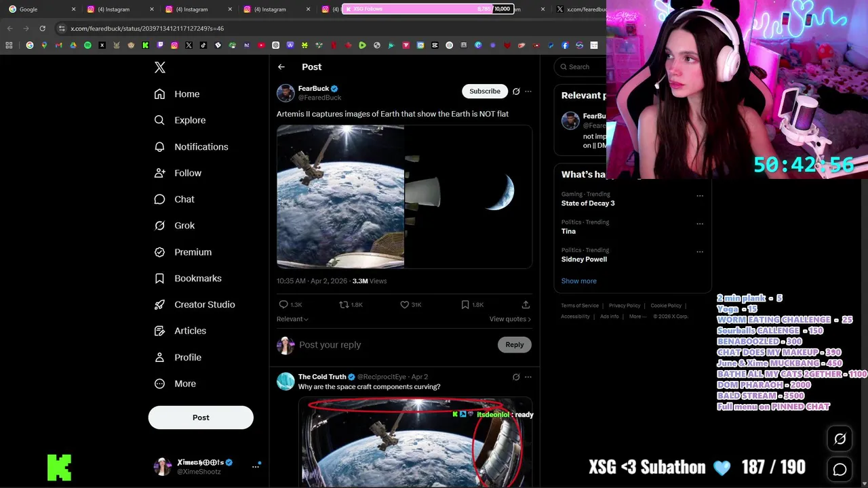Image resolution: width=868 pixels, height=488 pixels.
Task: Click the Bookmarks ribbon icon
Action: pyautogui.click(x=159, y=279)
